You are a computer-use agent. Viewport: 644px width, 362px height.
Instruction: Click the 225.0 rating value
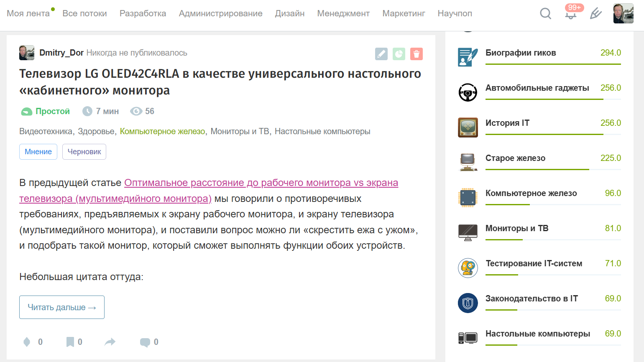[611, 158]
